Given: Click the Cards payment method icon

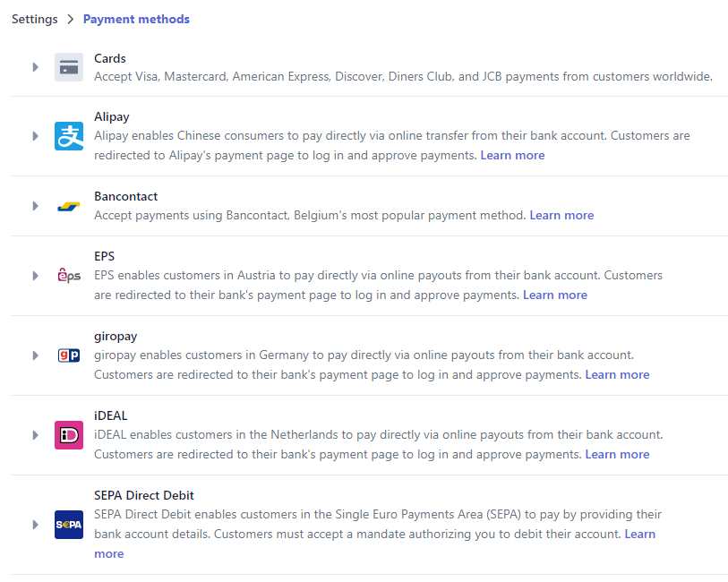Looking at the screenshot, I should [x=69, y=67].
